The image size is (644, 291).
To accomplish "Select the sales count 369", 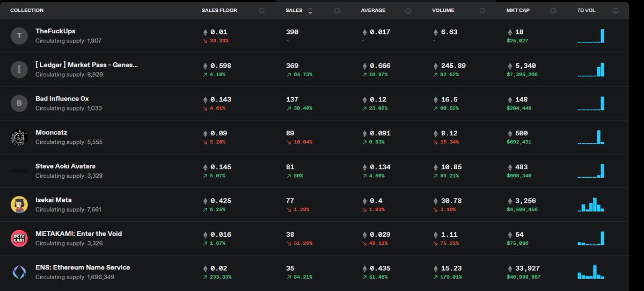I will pos(292,66).
